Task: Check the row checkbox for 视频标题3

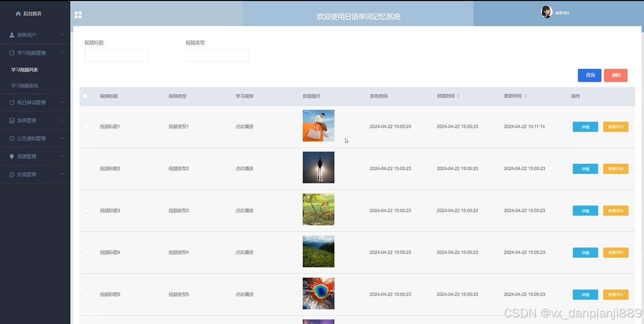Action: pos(86,211)
